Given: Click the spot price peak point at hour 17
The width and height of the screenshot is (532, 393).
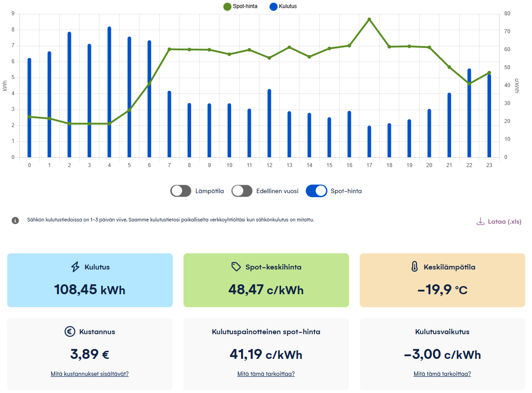Looking at the screenshot, I should [x=369, y=19].
